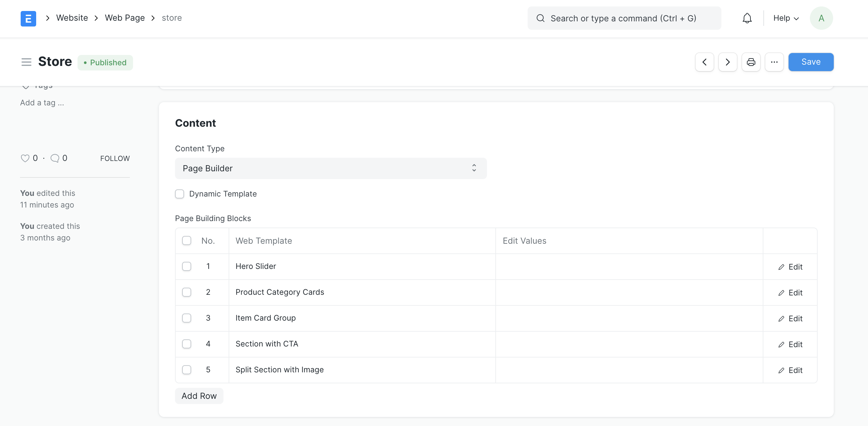Click the search magnifier icon

click(541, 18)
